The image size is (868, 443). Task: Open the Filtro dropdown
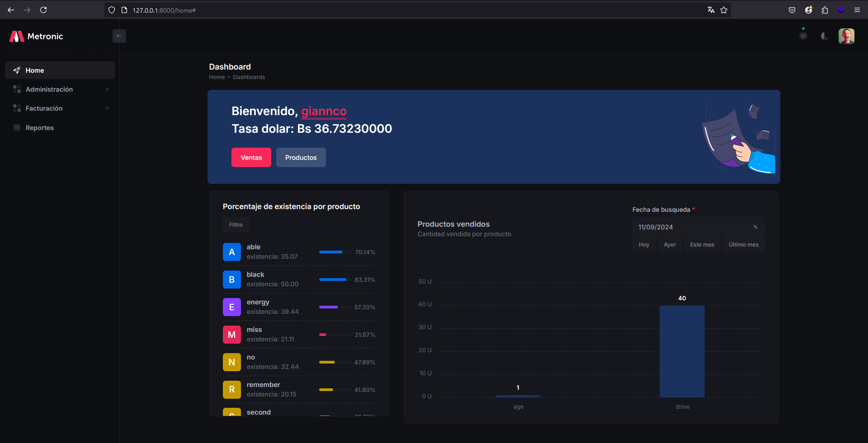[236, 225]
